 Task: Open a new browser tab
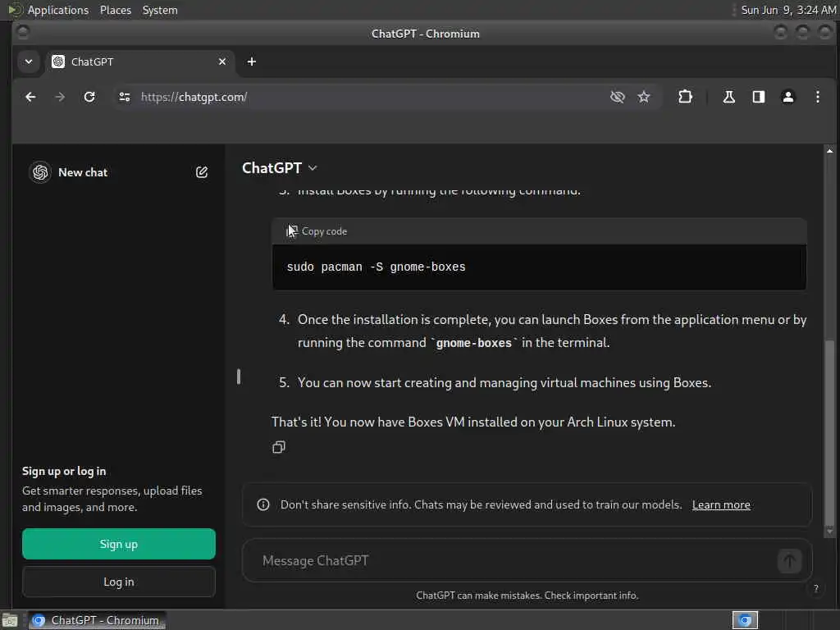[x=251, y=62]
